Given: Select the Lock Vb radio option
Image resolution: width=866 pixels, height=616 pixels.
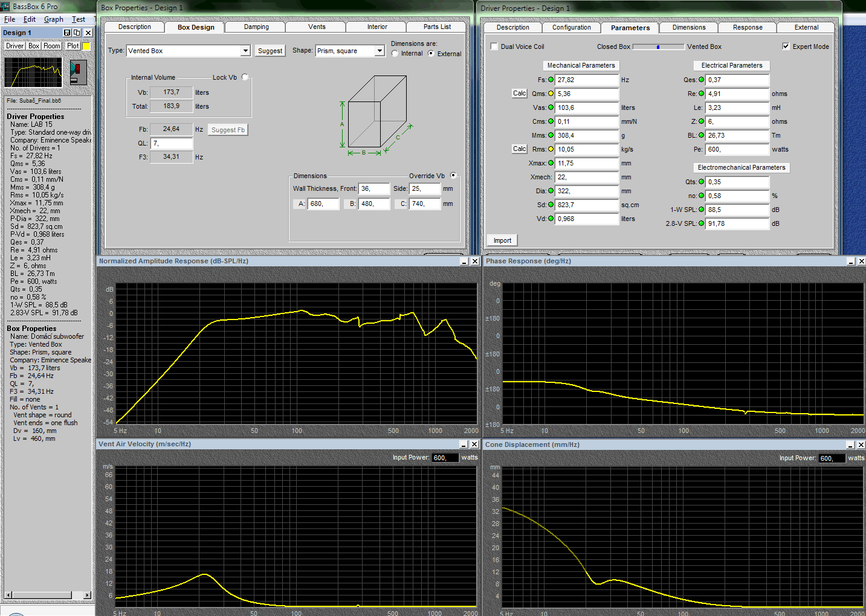Looking at the screenshot, I should [245, 77].
